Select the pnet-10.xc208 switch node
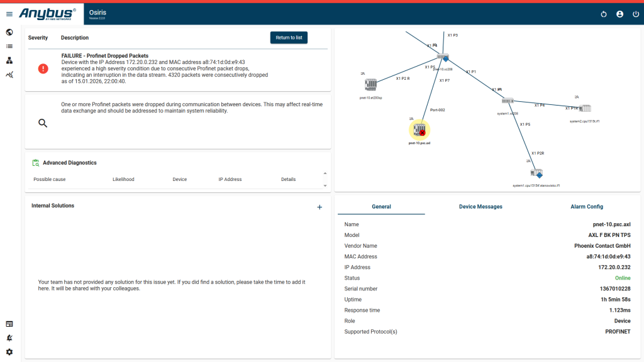The height and width of the screenshot is (362, 644). [443, 57]
